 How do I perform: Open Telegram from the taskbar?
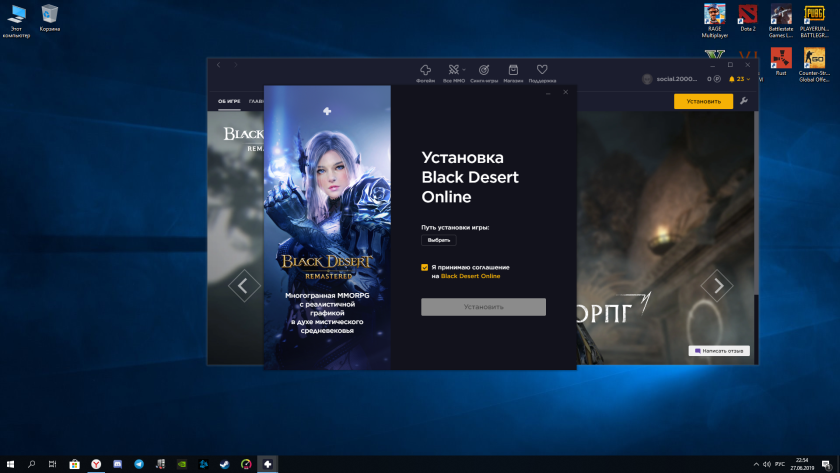tap(138, 464)
